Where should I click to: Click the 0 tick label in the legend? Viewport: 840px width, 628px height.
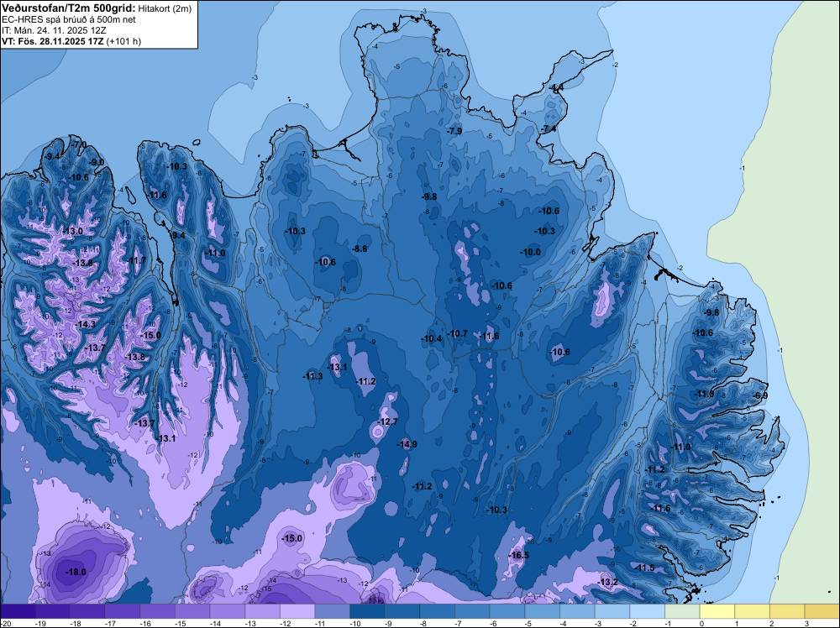click(x=701, y=623)
